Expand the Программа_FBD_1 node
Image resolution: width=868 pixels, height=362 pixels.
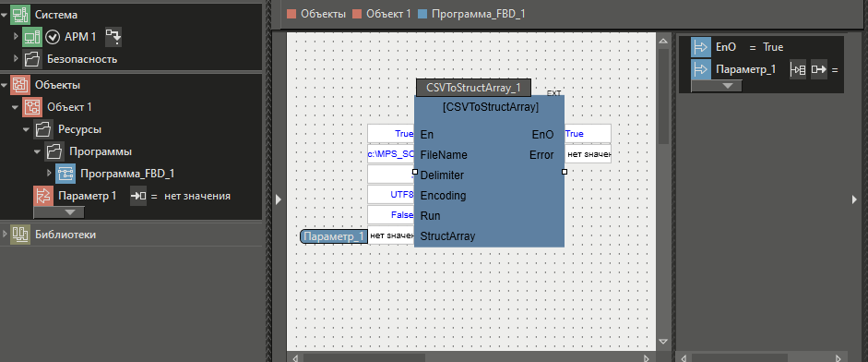point(49,174)
